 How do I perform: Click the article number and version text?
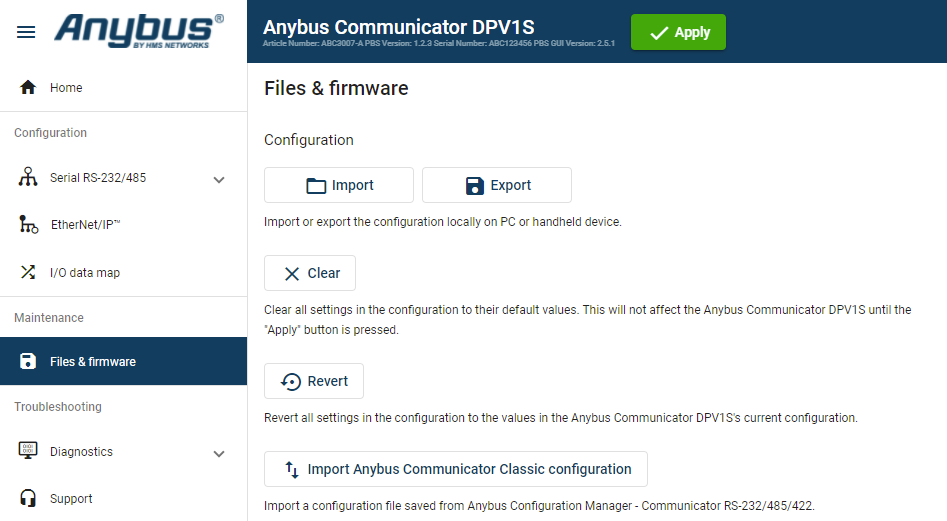point(438,43)
